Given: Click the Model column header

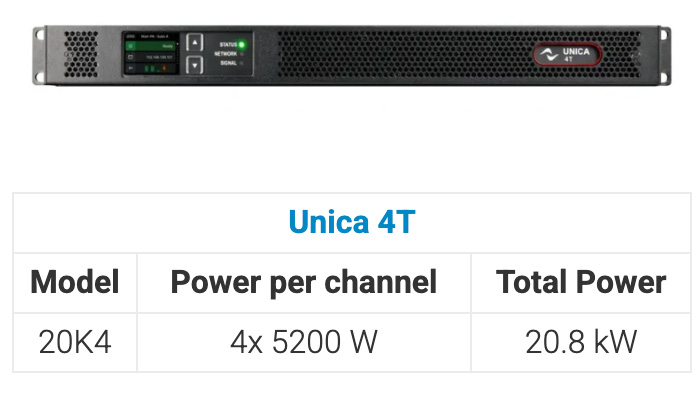Looking at the screenshot, I should 75,282.
